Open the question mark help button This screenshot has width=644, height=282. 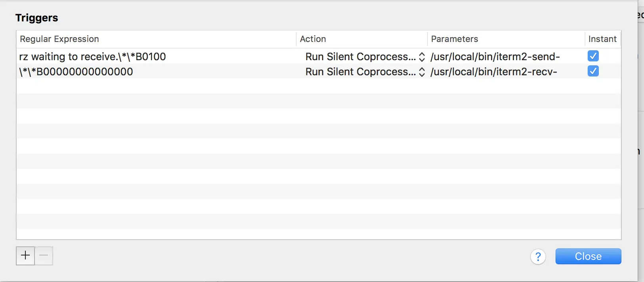[x=538, y=257]
